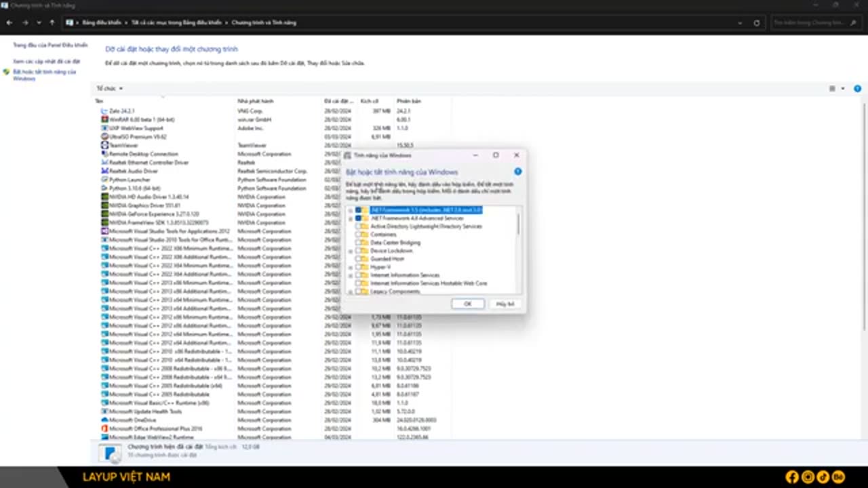Toggle .NET Framework 4.8 Advanced Services checkbox
Image resolution: width=868 pixels, height=488 pixels.
pos(358,218)
